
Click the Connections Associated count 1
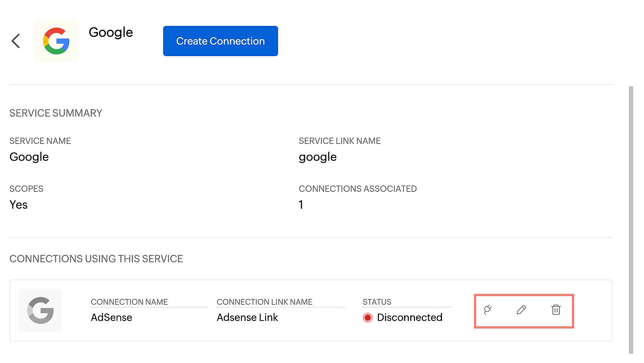coord(301,205)
